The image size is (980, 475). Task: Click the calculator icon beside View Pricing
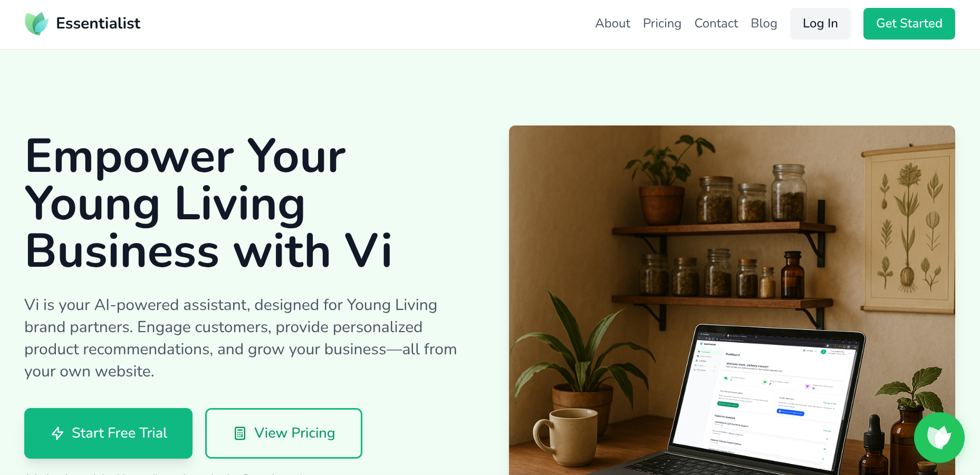(x=240, y=433)
